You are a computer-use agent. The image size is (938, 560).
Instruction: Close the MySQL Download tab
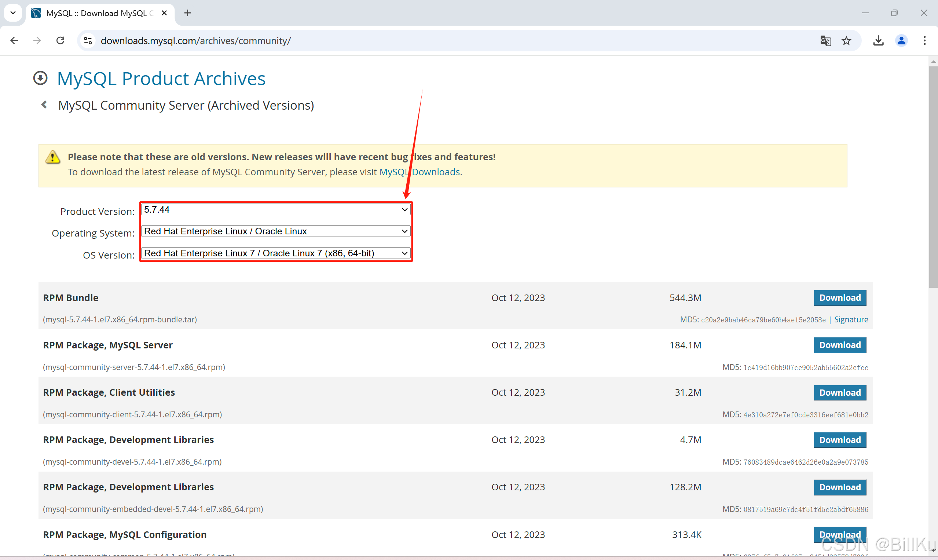(x=164, y=13)
